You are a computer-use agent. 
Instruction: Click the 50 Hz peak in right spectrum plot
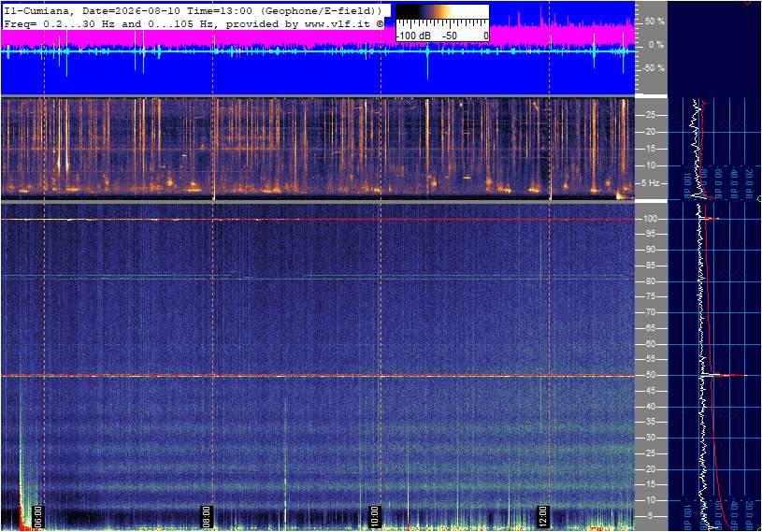coord(723,375)
